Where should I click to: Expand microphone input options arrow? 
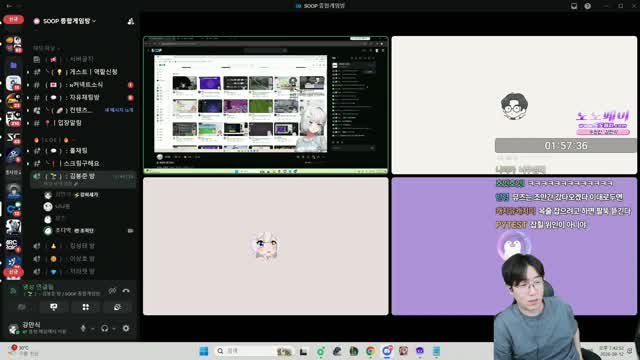point(93,329)
